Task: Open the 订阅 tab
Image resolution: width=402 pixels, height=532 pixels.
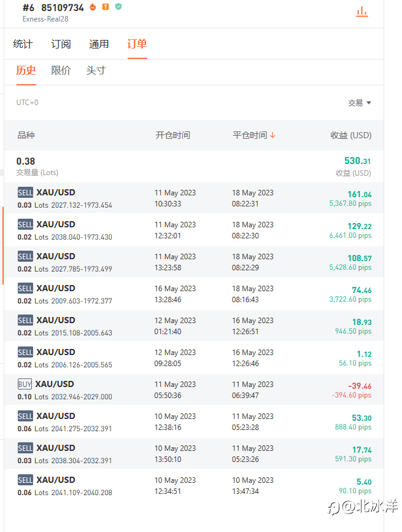Action: pyautogui.click(x=61, y=44)
